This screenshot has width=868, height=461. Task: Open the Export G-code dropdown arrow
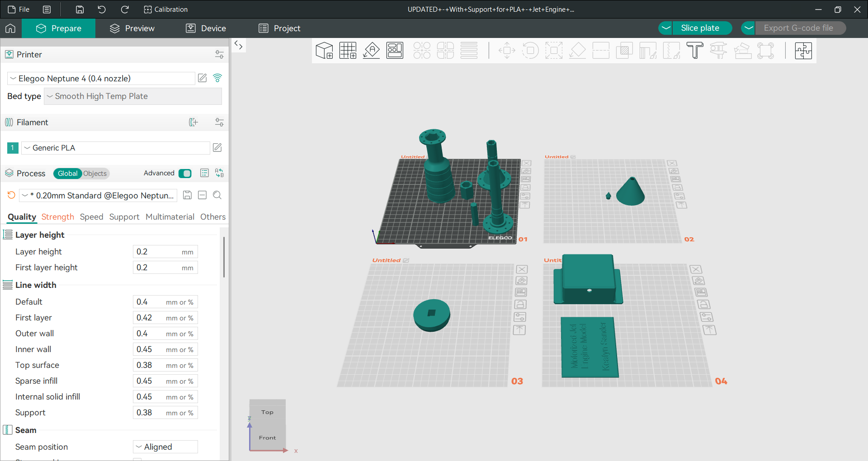(749, 28)
